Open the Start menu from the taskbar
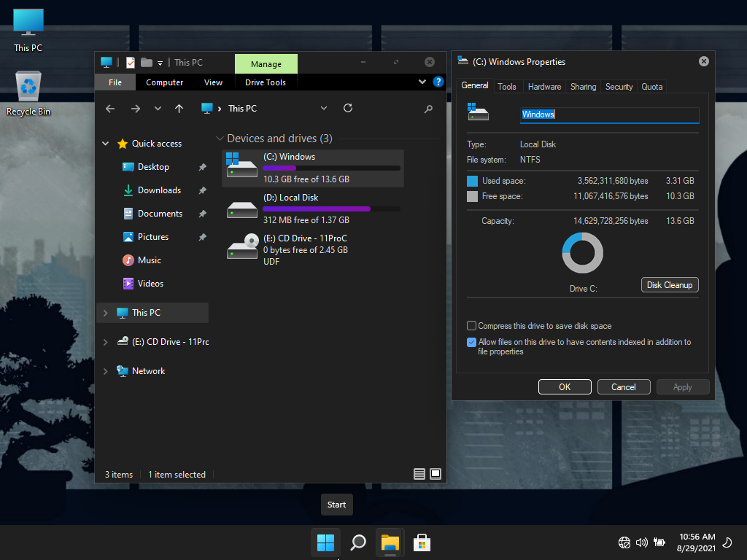The image size is (747, 560). [325, 542]
